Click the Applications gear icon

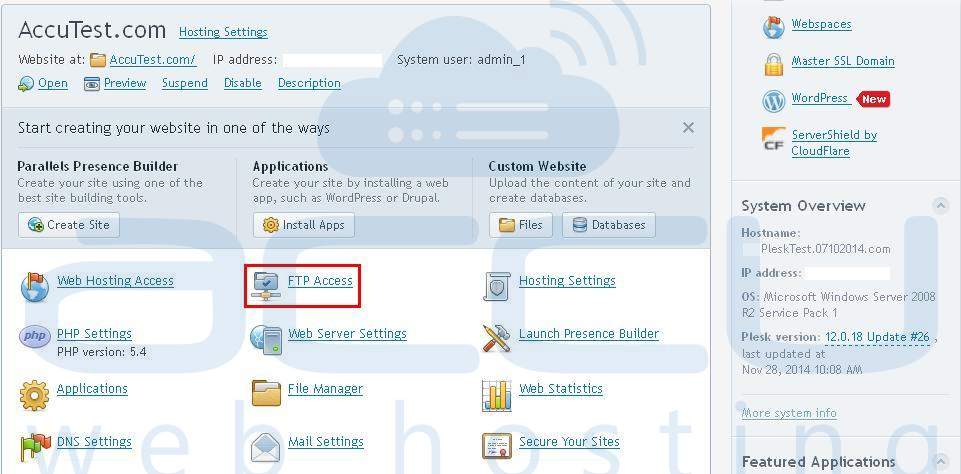(x=34, y=396)
